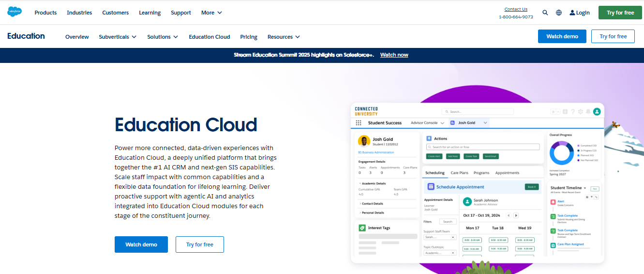Click the contact tab icon beside Josh Gold tab
Image resolution: width=644 pixels, height=274 pixels.
tap(452, 123)
